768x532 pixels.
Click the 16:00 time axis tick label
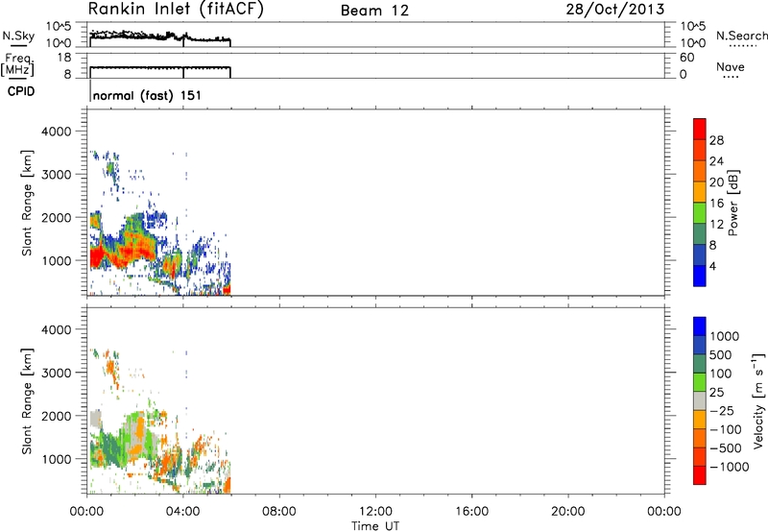(x=471, y=512)
